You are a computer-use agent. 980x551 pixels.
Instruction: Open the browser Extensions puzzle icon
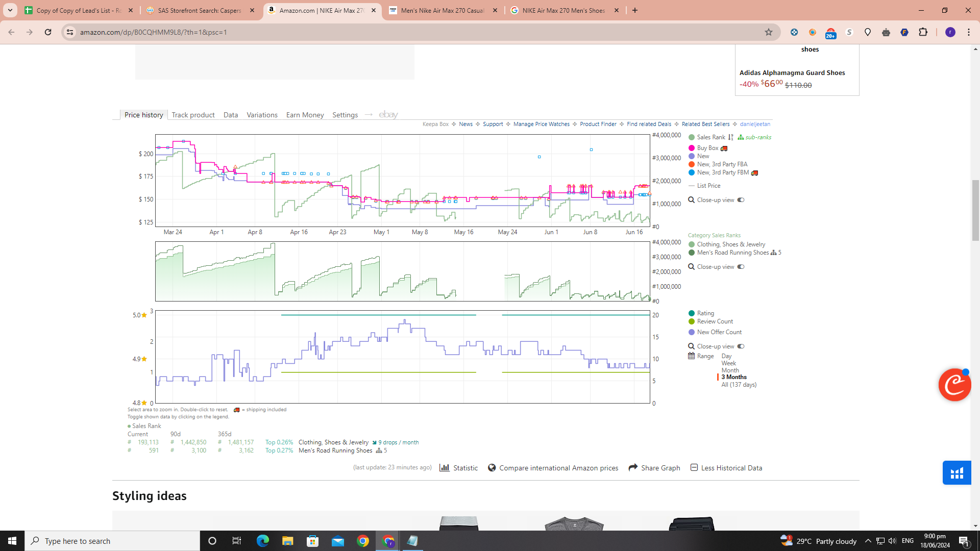coord(923,32)
